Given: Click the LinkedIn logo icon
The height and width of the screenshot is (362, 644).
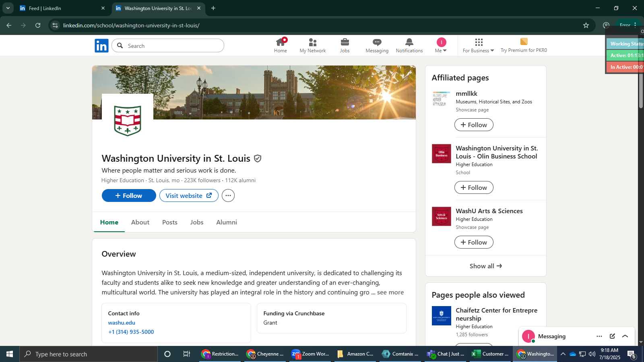Looking at the screenshot, I should pyautogui.click(x=101, y=46).
